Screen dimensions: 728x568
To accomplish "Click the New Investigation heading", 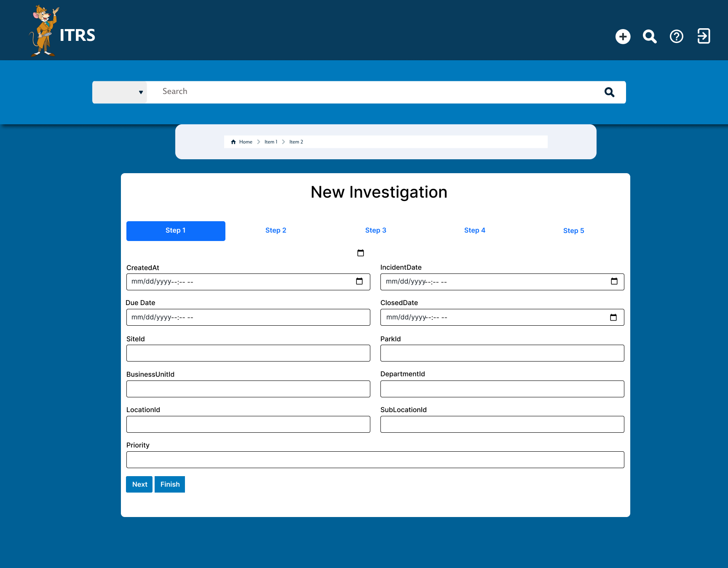I will click(x=379, y=192).
